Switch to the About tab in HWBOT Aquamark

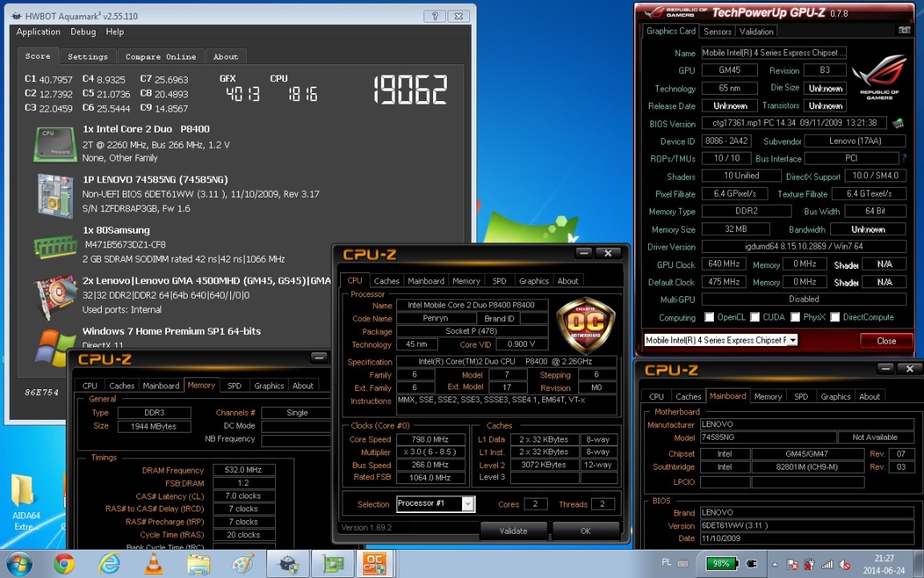[x=225, y=57]
